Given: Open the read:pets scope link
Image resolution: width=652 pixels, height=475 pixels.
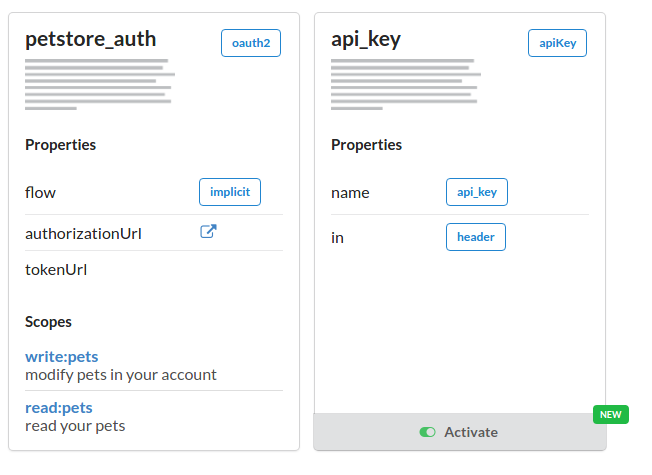Looking at the screenshot, I should (x=59, y=408).
